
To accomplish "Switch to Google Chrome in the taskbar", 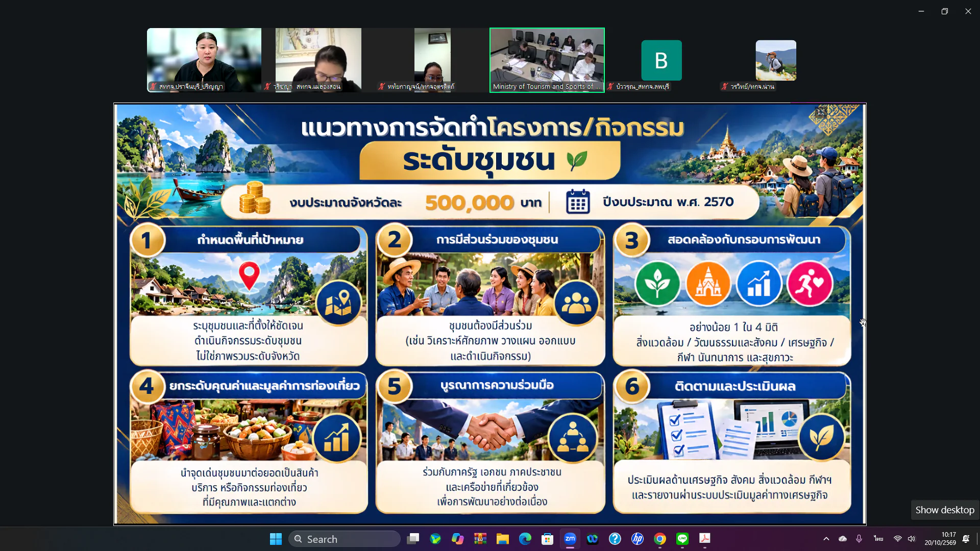I will [660, 539].
